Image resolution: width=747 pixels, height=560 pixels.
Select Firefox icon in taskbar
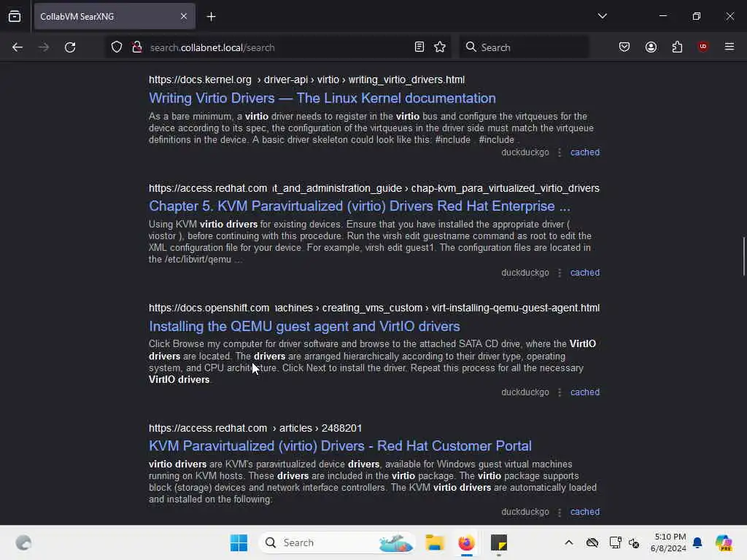466,542
